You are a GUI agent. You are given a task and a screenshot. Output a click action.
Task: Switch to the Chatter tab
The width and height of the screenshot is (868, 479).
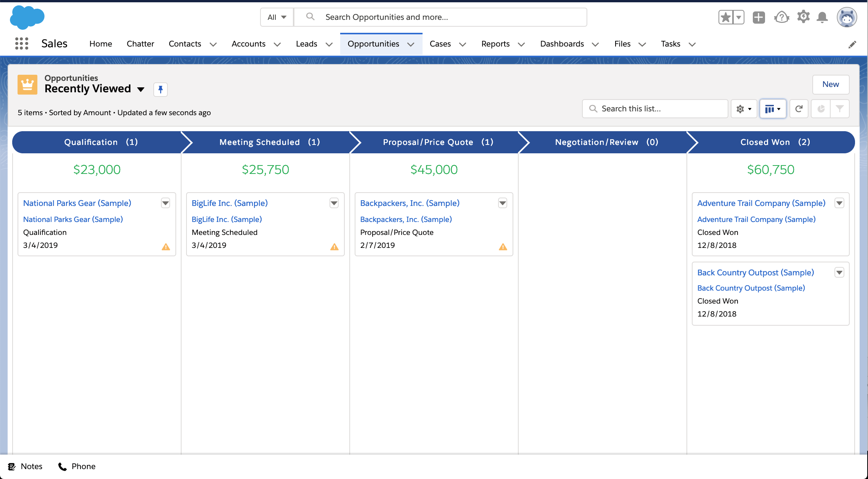140,44
